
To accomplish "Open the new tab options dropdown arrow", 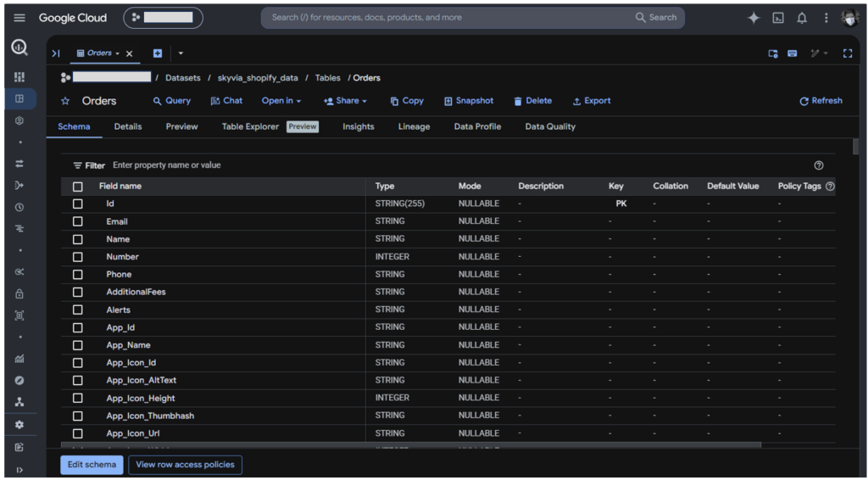I will tap(181, 53).
